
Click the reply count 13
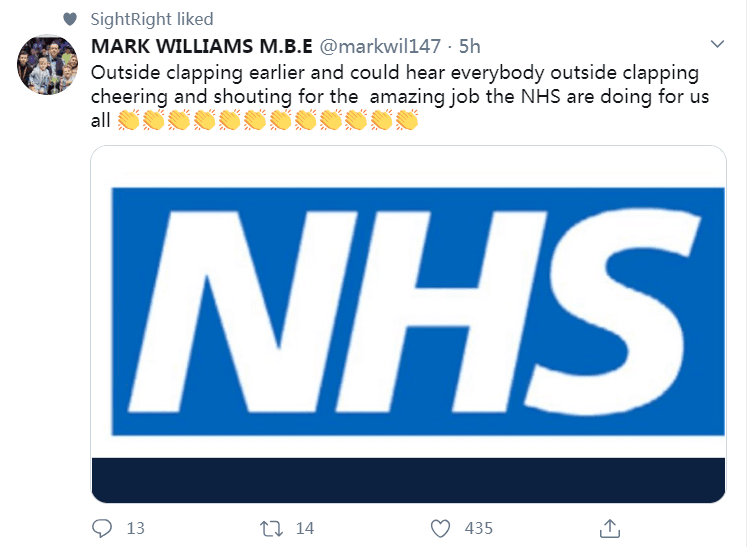[136, 528]
